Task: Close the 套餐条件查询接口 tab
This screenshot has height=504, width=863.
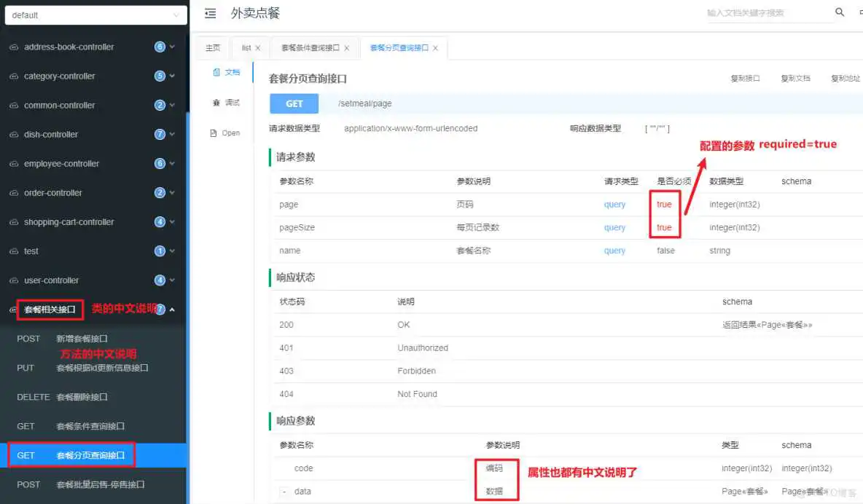Action: tap(348, 47)
